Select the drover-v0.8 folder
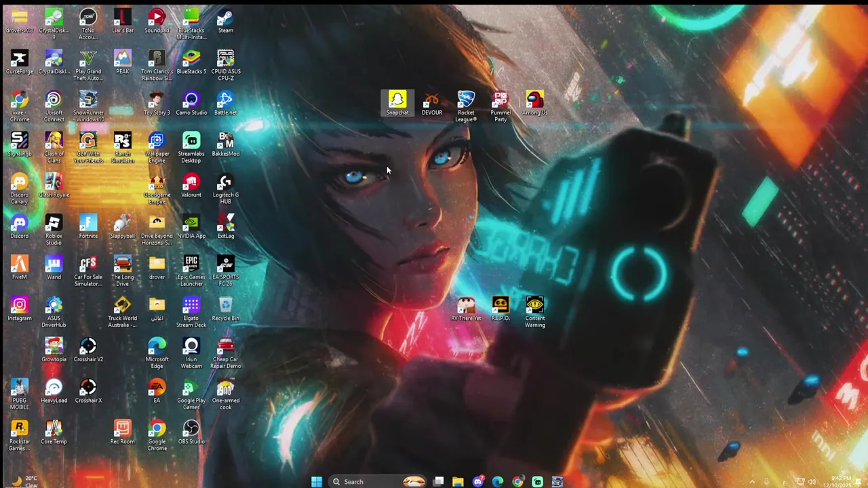The image size is (868, 488). [19, 21]
